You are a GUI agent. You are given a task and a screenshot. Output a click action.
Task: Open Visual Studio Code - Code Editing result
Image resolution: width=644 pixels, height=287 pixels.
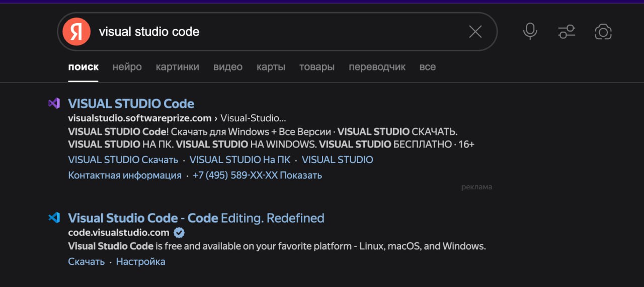[196, 218]
